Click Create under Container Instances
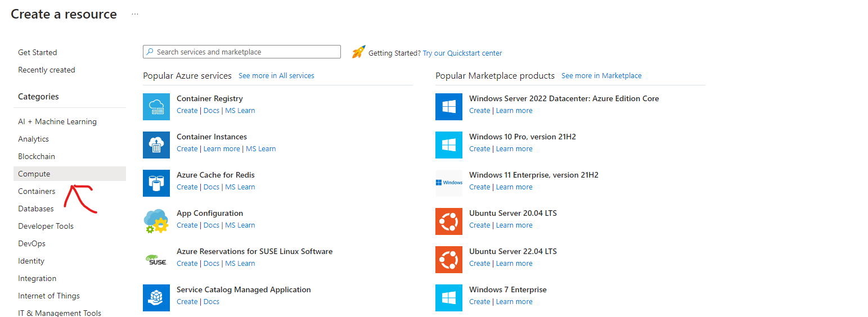 click(187, 149)
